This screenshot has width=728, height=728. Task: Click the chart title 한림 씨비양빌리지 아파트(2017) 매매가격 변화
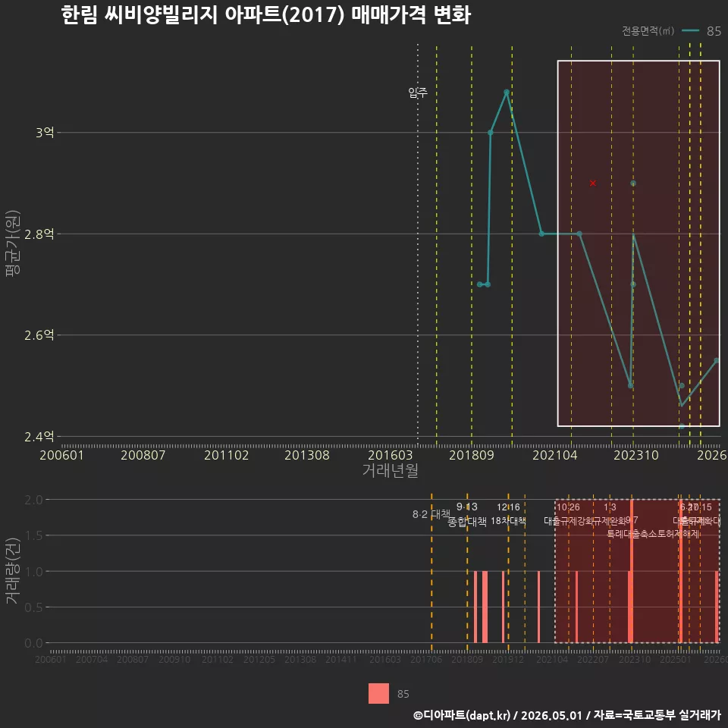pyautogui.click(x=266, y=15)
